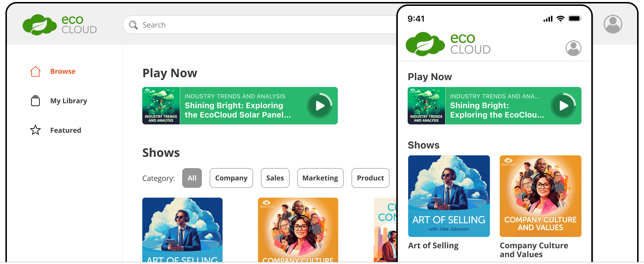Click the mobile EcoCloud cloud logo
The height and width of the screenshot is (264, 644).
tap(425, 44)
